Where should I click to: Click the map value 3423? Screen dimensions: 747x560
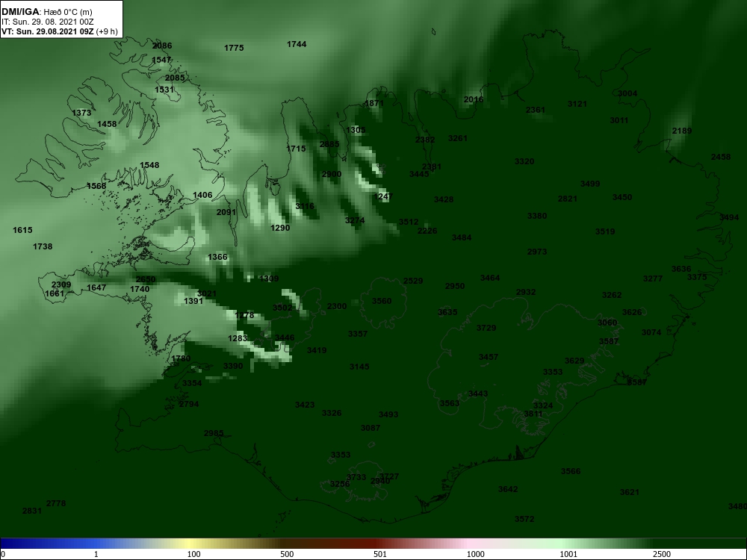coord(305,405)
